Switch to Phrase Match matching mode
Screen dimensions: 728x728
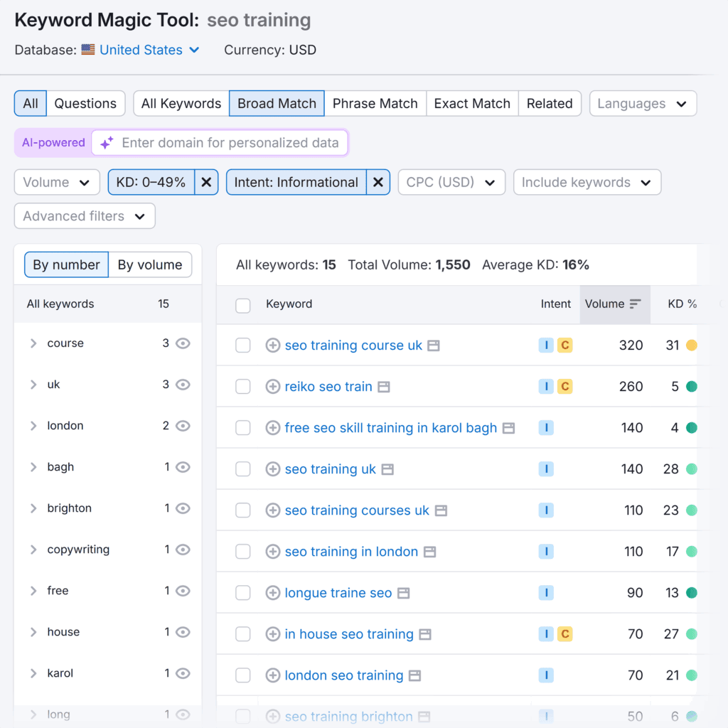click(375, 103)
